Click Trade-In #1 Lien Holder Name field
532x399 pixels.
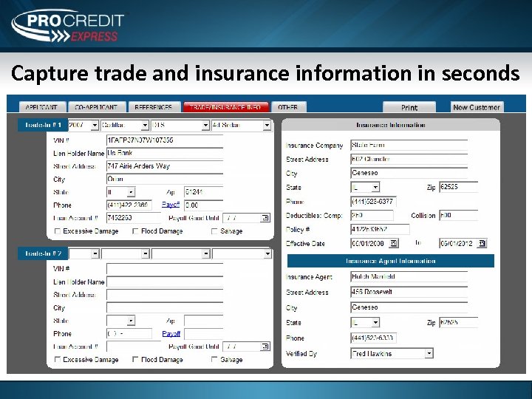pyautogui.click(x=165, y=153)
